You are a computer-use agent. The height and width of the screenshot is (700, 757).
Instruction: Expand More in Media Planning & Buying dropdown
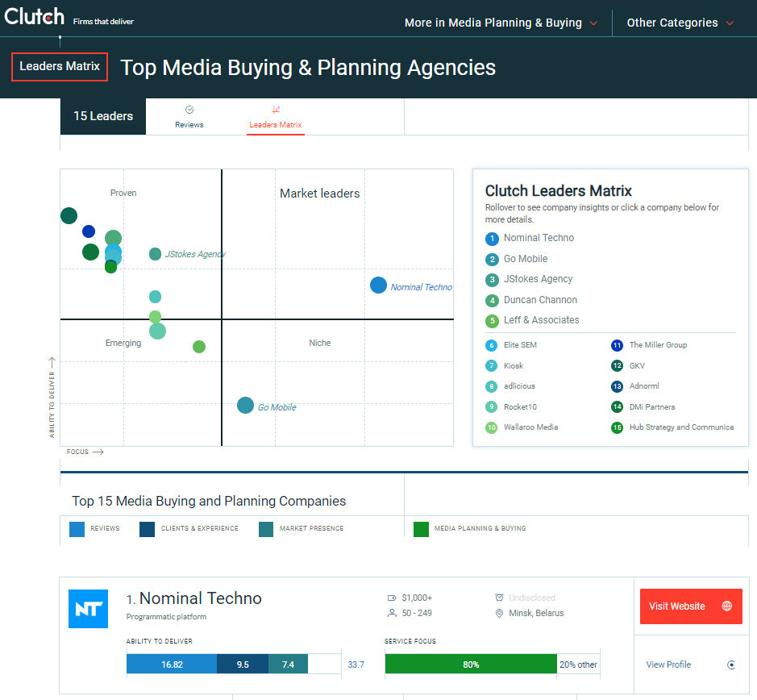click(501, 23)
